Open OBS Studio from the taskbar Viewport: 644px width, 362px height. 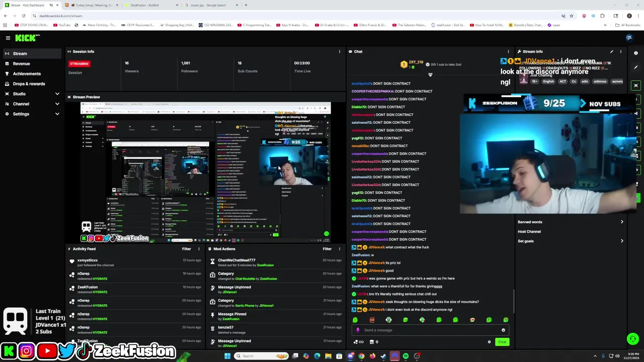tap(417, 356)
